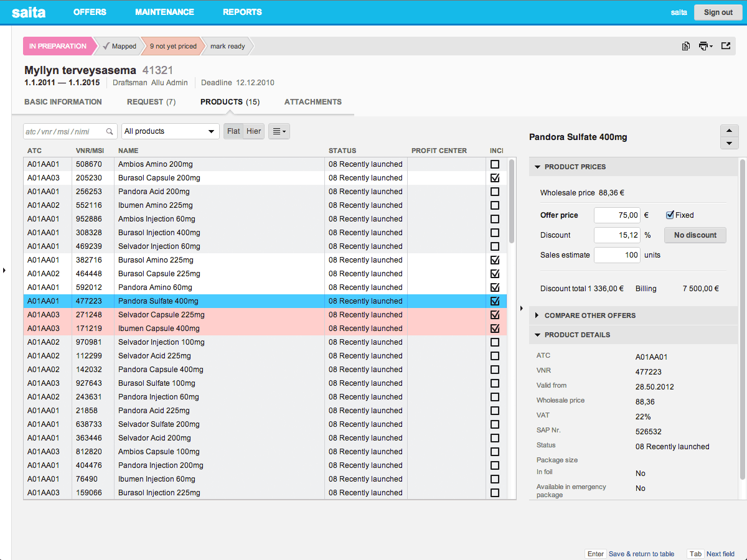The width and height of the screenshot is (747, 560).
Task: Check the include box for Ambios Amino 200mg
Action: [x=495, y=164]
